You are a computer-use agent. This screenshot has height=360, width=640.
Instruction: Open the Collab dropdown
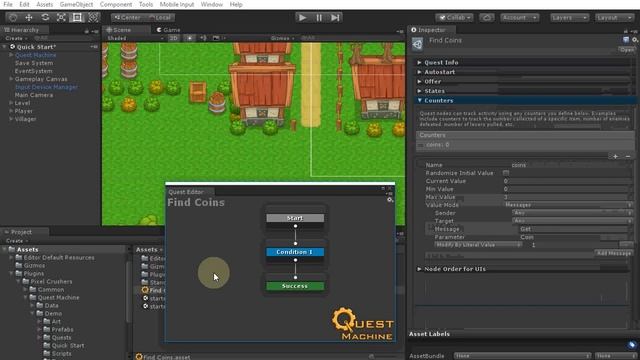(x=454, y=18)
